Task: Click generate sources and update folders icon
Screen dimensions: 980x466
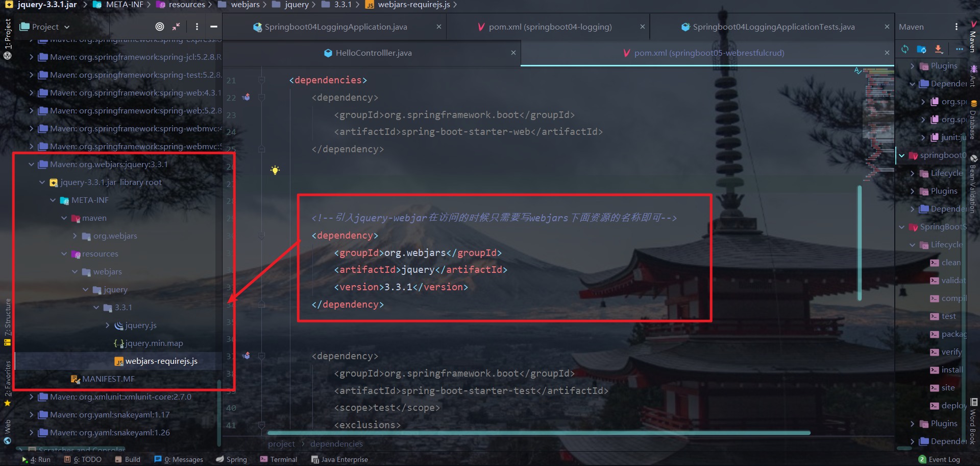Action: pyautogui.click(x=922, y=49)
